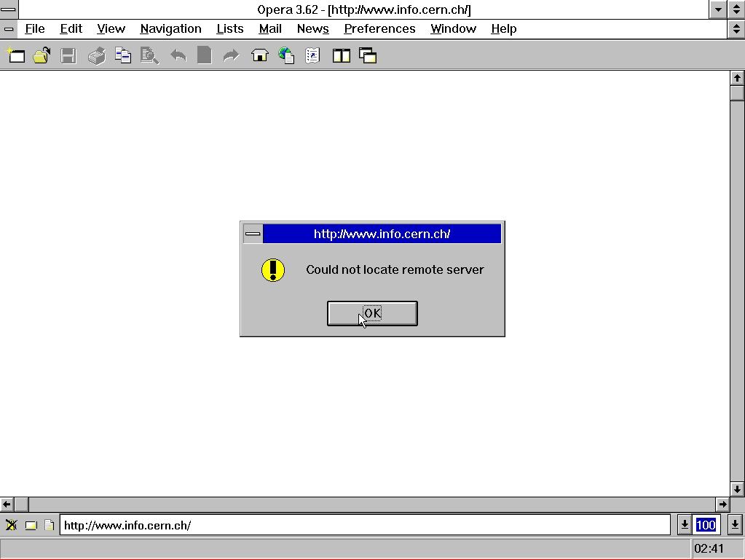Click the Back arrow toolbar icon
The height and width of the screenshot is (560, 745).
pyautogui.click(x=178, y=55)
